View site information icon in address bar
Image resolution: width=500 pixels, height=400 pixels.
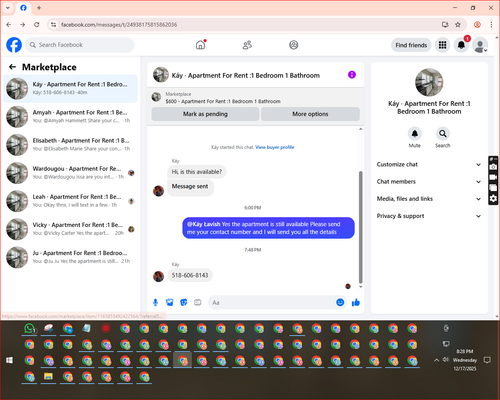point(53,25)
